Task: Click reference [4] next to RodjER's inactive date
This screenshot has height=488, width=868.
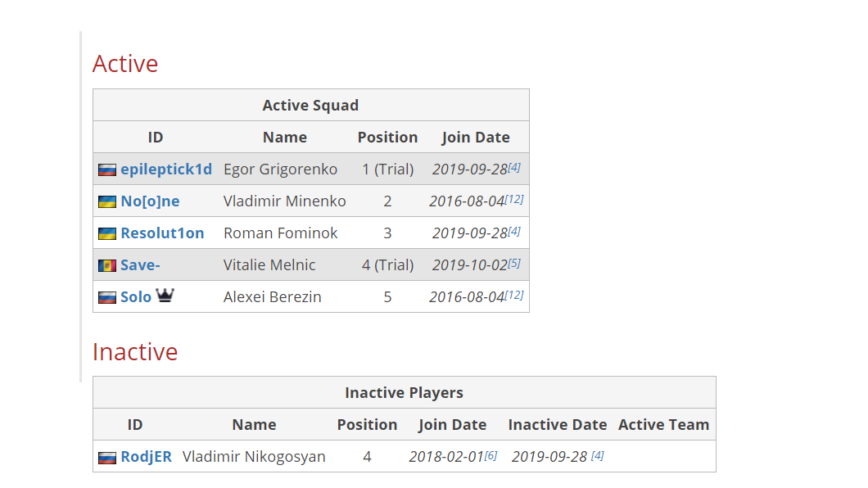Action: pyautogui.click(x=597, y=455)
